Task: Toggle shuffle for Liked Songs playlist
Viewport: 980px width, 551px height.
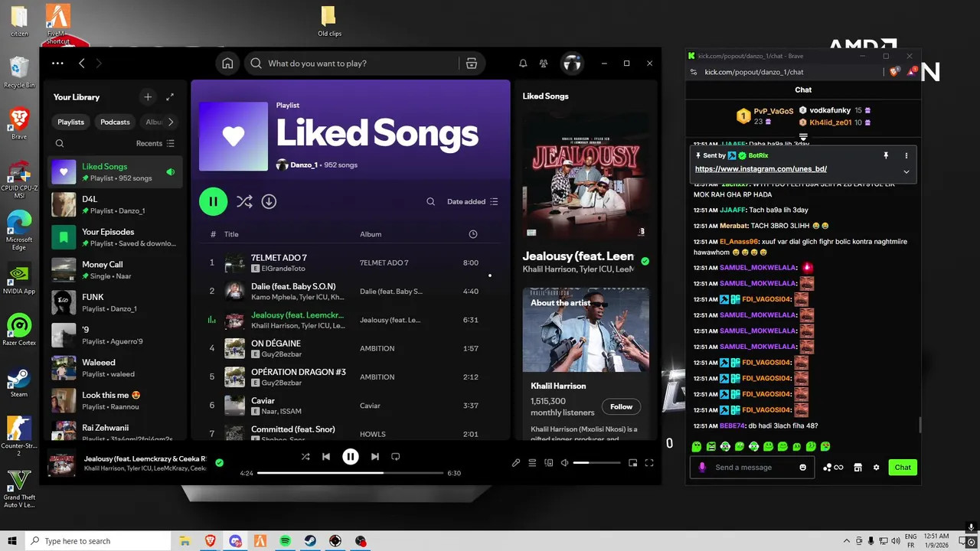Action: point(243,202)
